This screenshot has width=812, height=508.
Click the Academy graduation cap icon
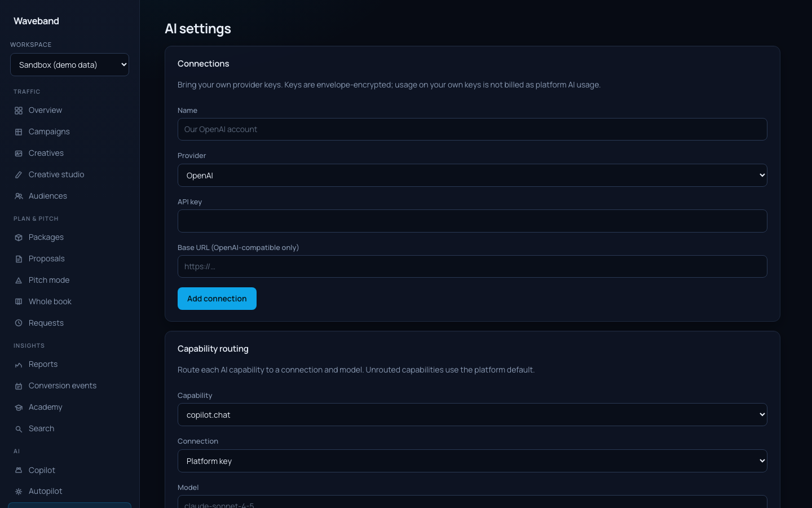coord(19,408)
